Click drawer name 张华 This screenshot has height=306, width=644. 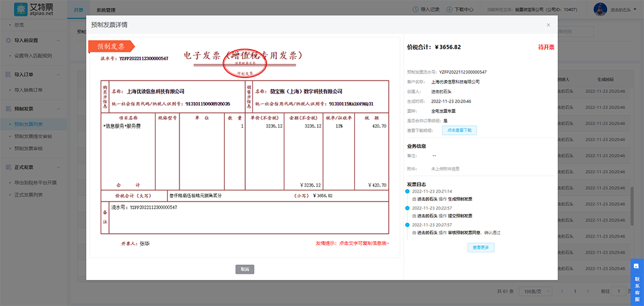[144, 243]
